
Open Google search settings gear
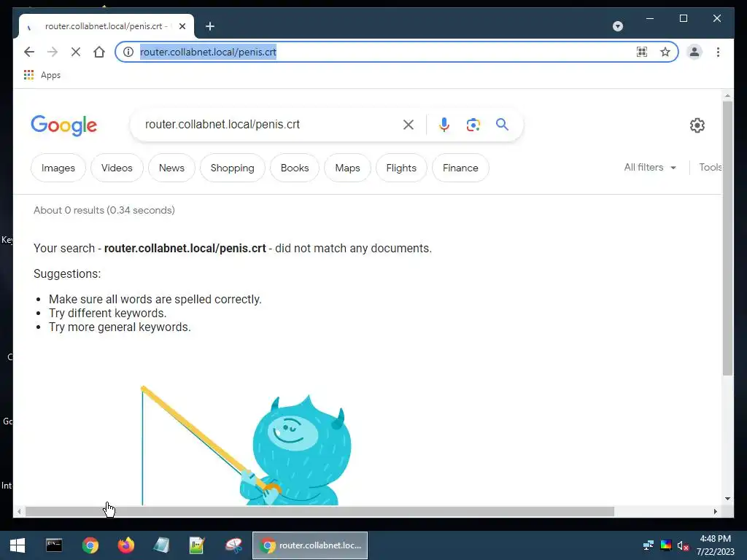point(697,125)
